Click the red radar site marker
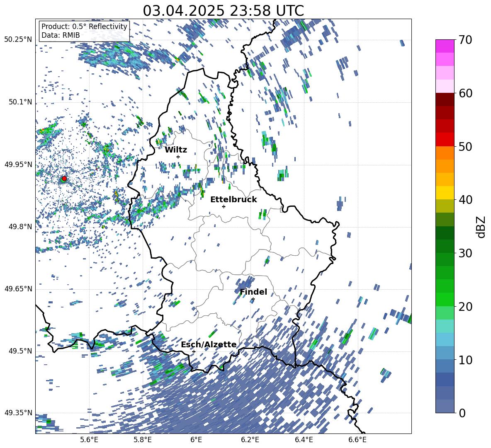The height and width of the screenshot is (448, 491). coord(64,178)
